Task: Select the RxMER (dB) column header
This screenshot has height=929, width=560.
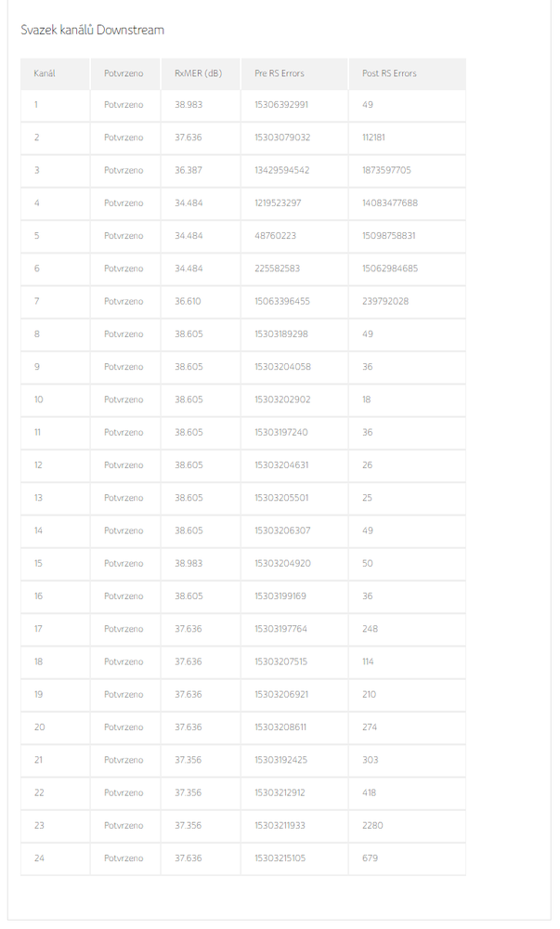Action: click(198, 73)
